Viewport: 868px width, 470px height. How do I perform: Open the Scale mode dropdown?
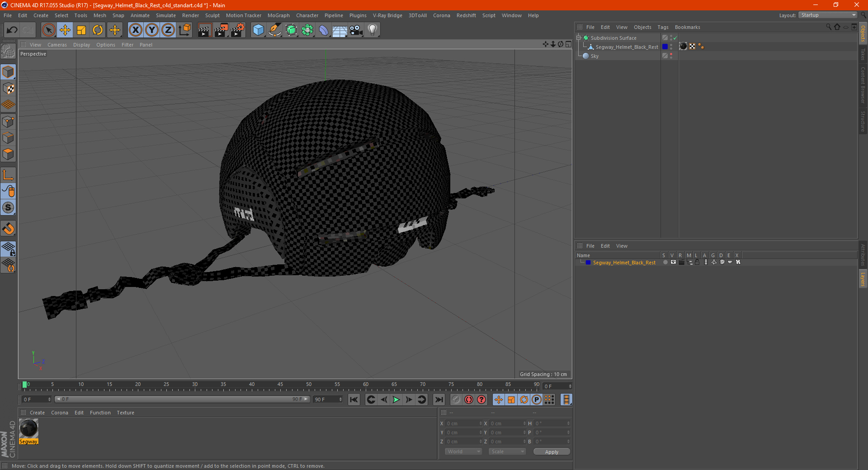click(507, 451)
